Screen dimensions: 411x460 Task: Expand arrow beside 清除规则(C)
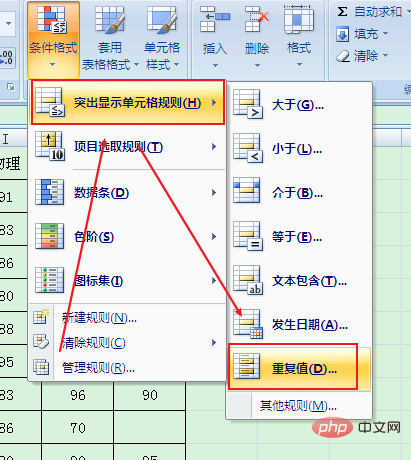(x=214, y=342)
